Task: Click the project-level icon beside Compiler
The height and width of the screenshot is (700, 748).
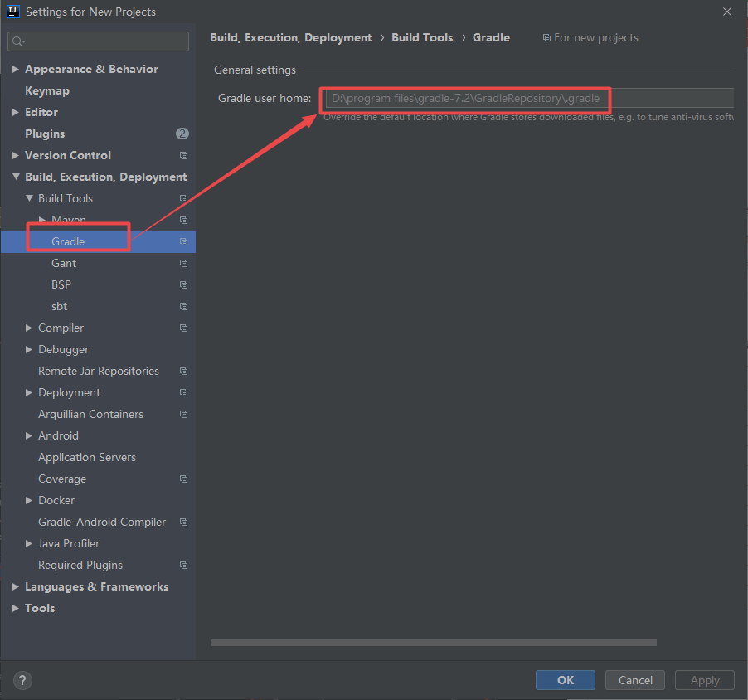Action: 183,328
